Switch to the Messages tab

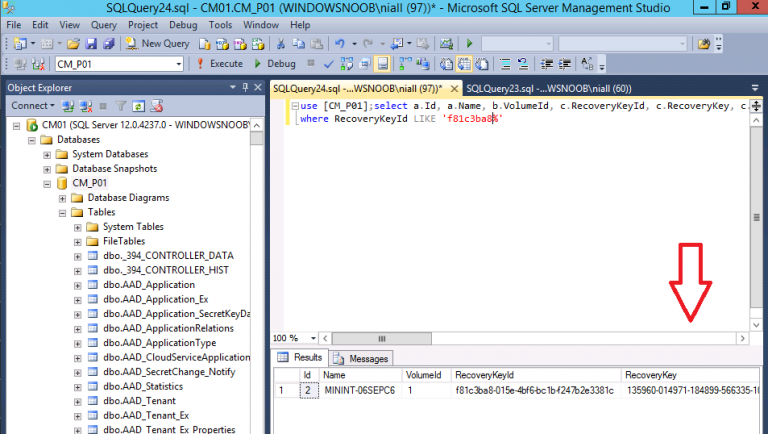pos(361,358)
